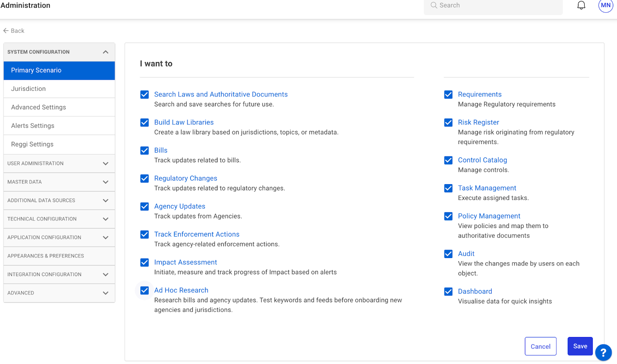Screen dimensions: 617x364
Task: Open Appearances & Preferences
Action: (46, 256)
